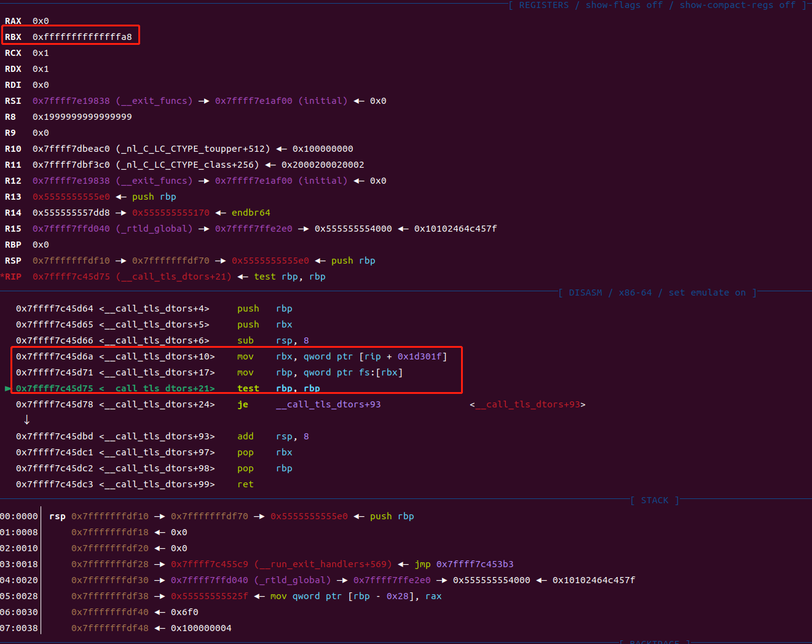Click stack offset 00:0000
Viewport: 812px width, 644px height.
pos(19,516)
